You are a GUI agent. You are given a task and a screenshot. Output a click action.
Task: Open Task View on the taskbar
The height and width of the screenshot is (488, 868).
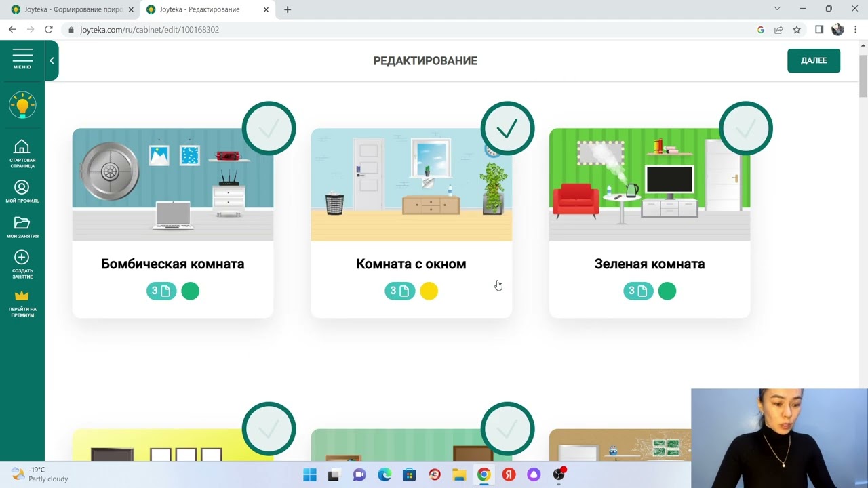click(334, 475)
